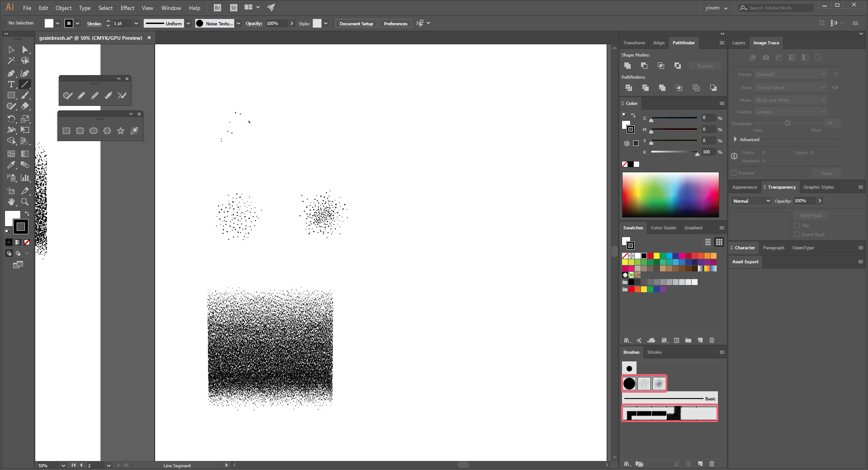Viewport: 868px width, 470px height.
Task: Pick the Ellipse shape in floating panel
Action: click(x=94, y=131)
